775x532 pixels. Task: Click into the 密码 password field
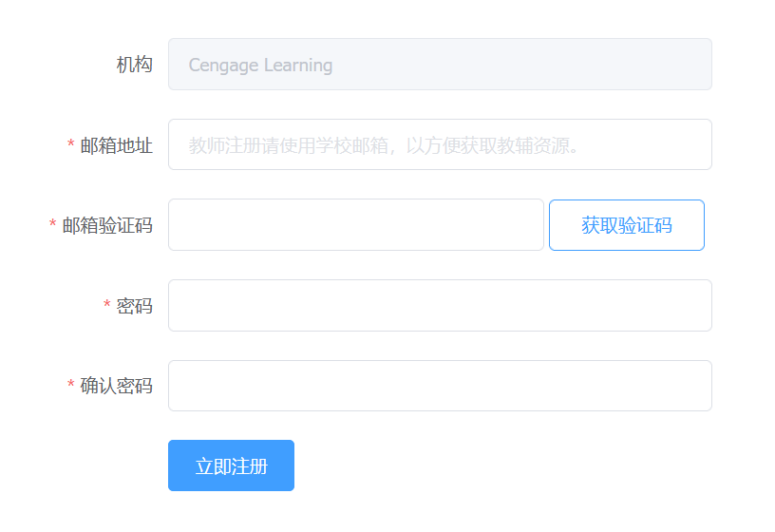click(x=440, y=306)
